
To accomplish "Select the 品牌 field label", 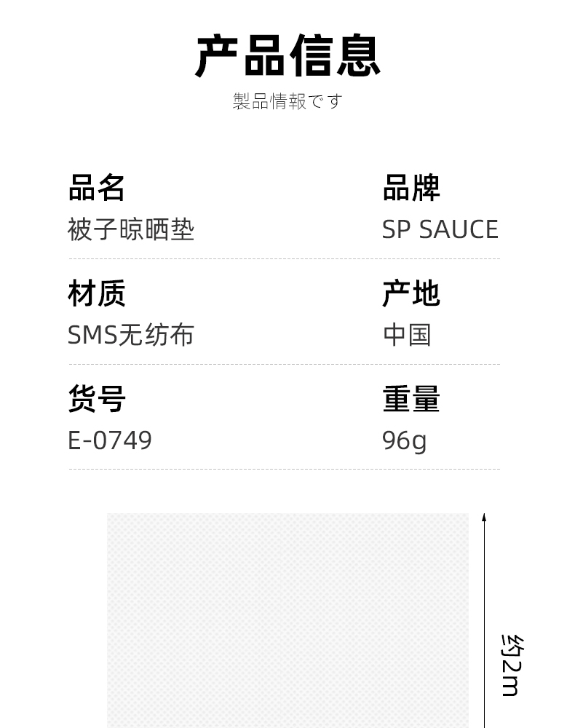I will pos(411,188).
